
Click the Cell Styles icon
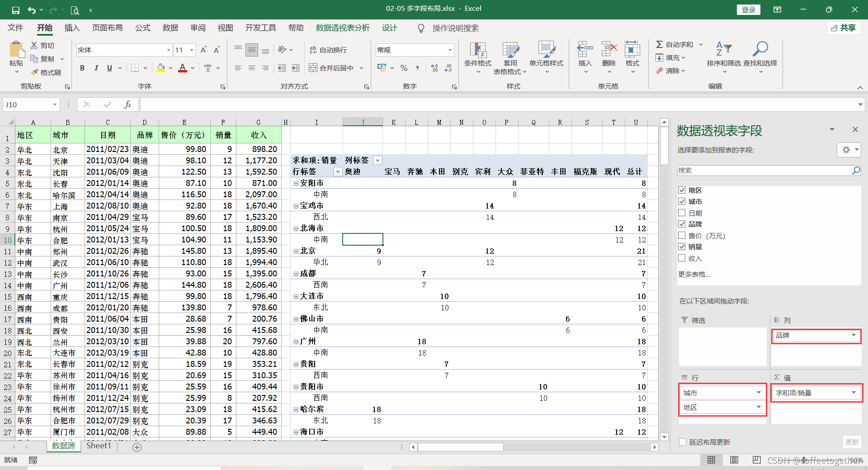pyautogui.click(x=546, y=50)
